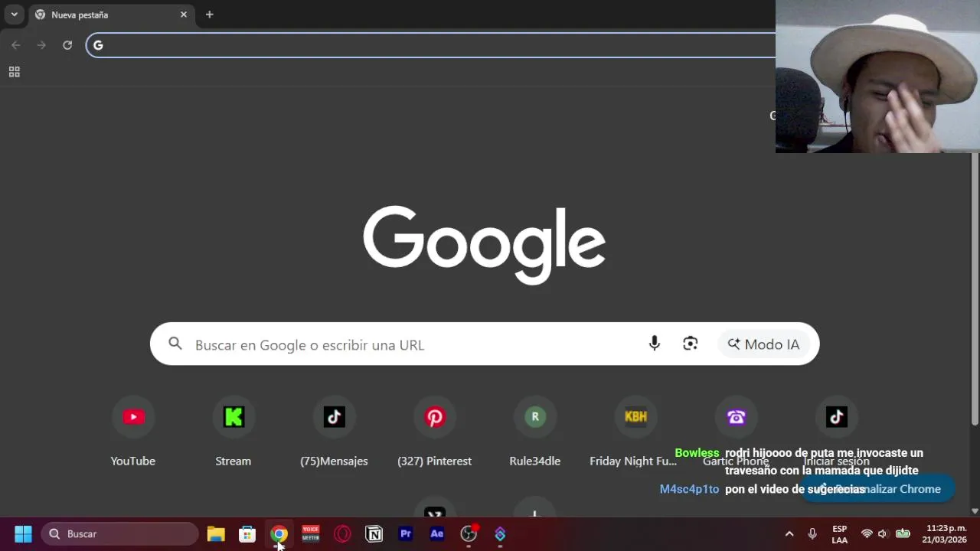Open Opera browser from taskbar

point(342,533)
